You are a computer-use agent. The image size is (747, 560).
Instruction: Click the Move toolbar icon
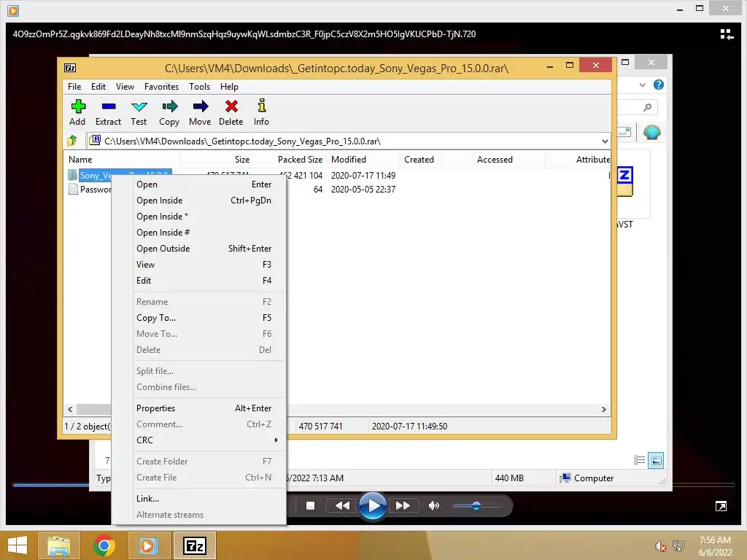coord(200,106)
